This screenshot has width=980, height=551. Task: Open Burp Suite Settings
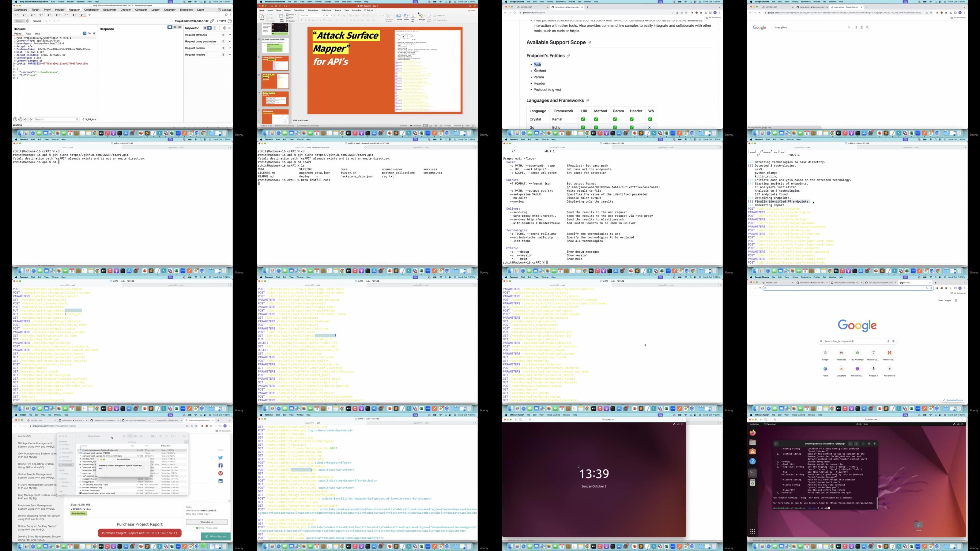click(224, 10)
